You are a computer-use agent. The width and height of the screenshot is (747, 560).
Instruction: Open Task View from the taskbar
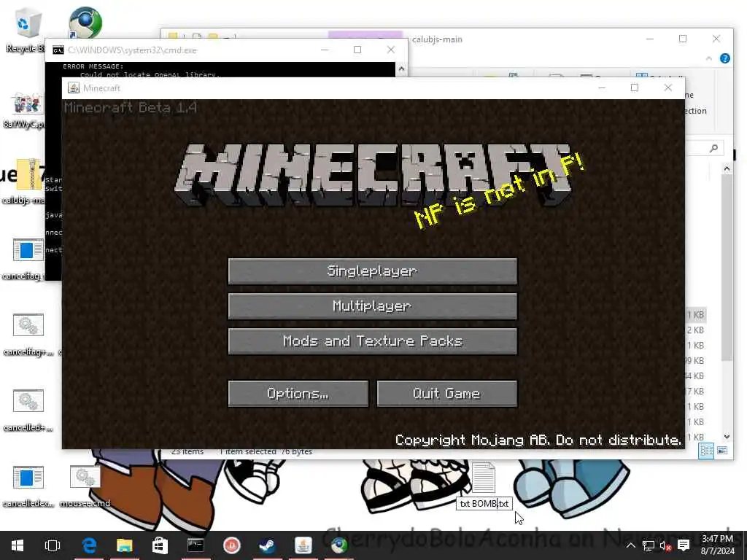pyautogui.click(x=53, y=545)
